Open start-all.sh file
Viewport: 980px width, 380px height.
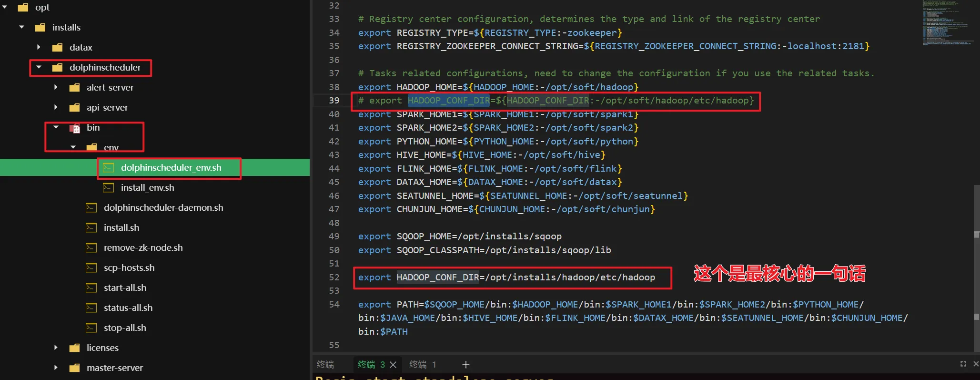click(x=125, y=288)
